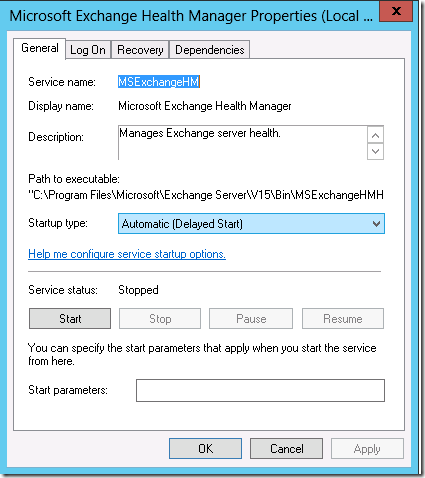Click the General tab

(x=40, y=48)
